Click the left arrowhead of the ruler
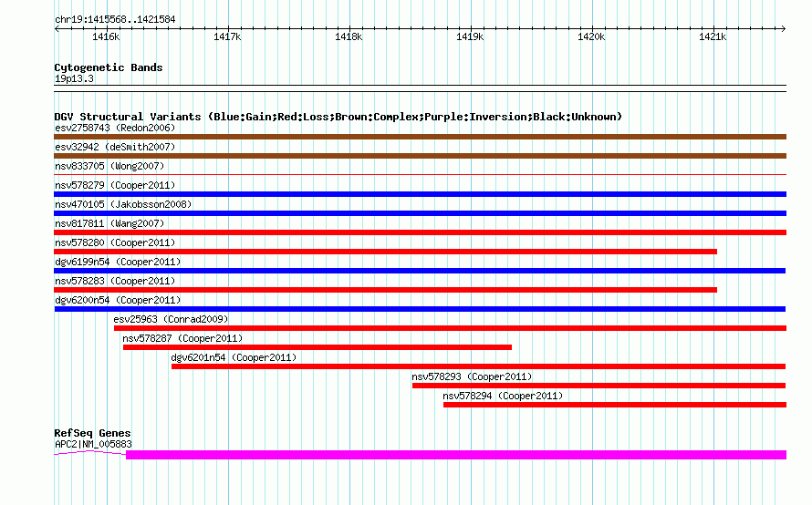The width and height of the screenshot is (812, 505). pos(57,28)
